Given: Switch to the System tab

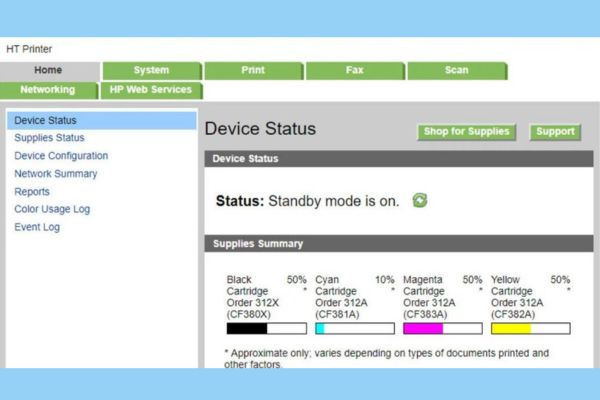Looking at the screenshot, I should coord(152,70).
